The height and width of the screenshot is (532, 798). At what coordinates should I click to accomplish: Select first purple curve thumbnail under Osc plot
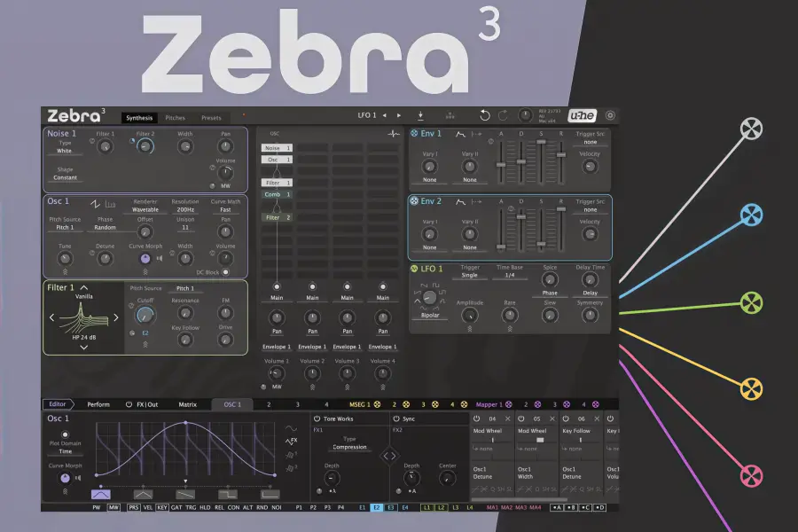pos(101,494)
